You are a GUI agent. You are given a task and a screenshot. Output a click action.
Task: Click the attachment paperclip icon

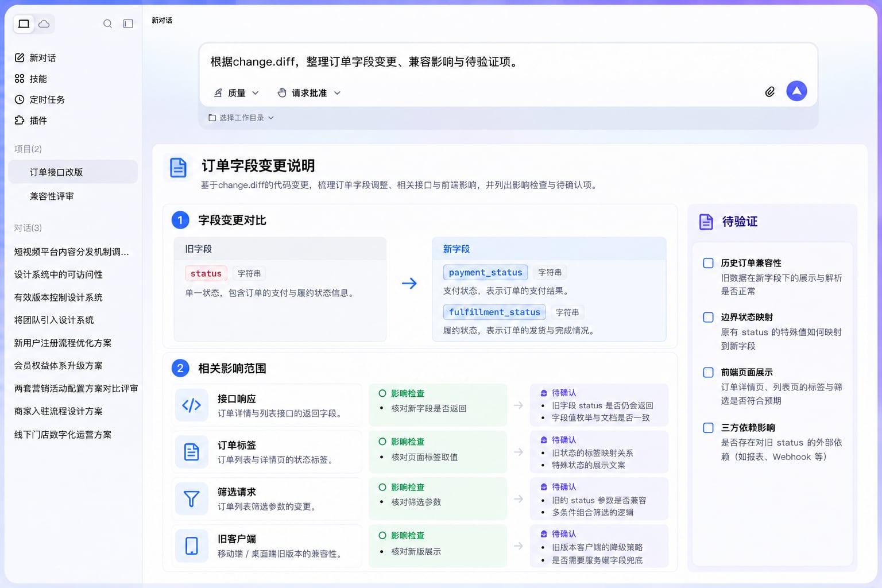tap(769, 91)
